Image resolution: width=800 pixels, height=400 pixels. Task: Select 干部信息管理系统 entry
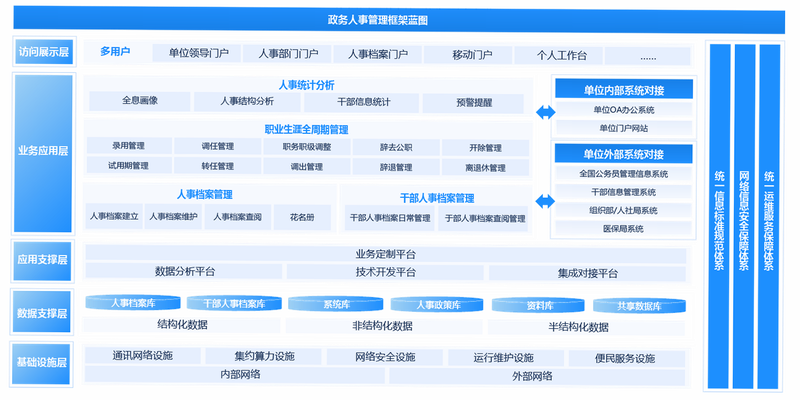click(623, 192)
